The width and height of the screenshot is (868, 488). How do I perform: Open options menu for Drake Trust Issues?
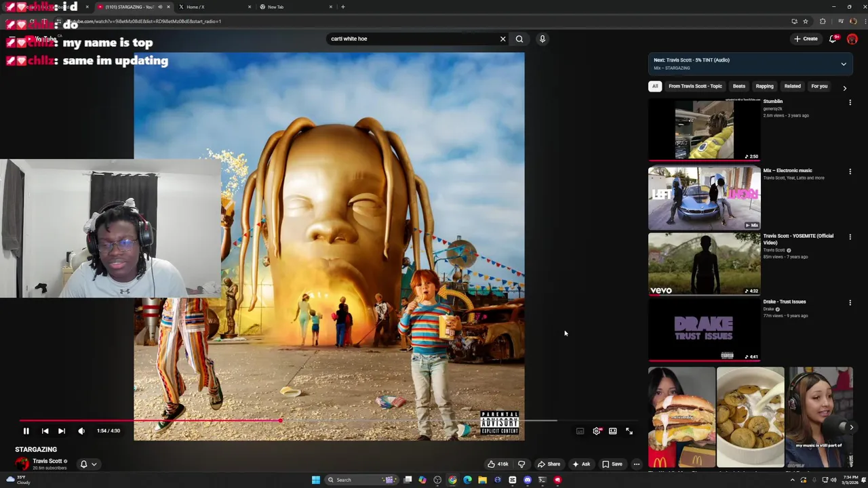tap(850, 303)
